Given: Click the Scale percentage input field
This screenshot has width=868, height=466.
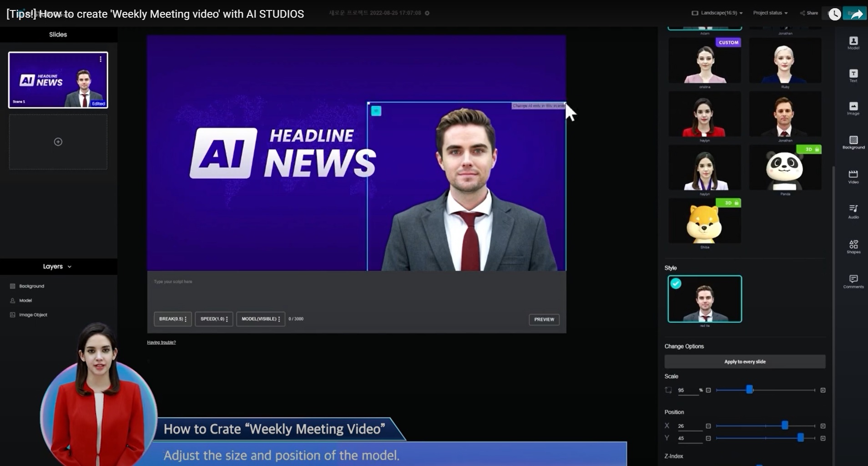Looking at the screenshot, I should tap(687, 391).
